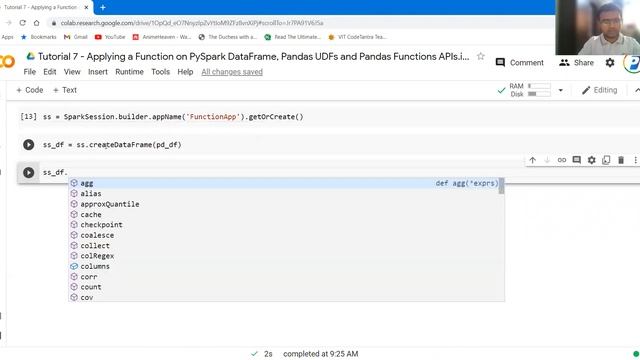Screen dimensions: 640x360
Task: Move cell down arrow icon
Action: click(x=547, y=160)
